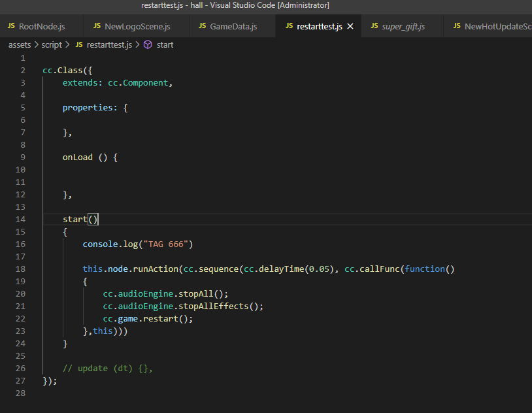Click the start method name on line 14

click(75, 219)
